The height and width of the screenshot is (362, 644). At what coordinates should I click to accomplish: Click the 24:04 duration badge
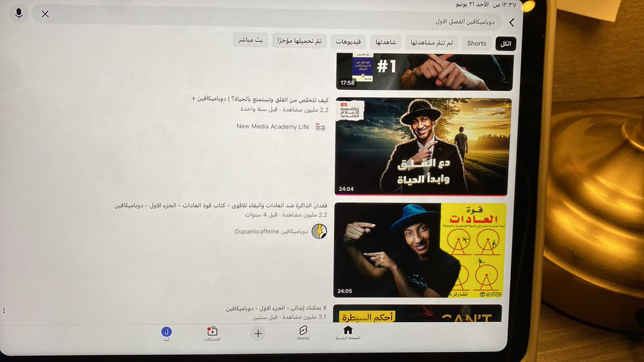(346, 189)
